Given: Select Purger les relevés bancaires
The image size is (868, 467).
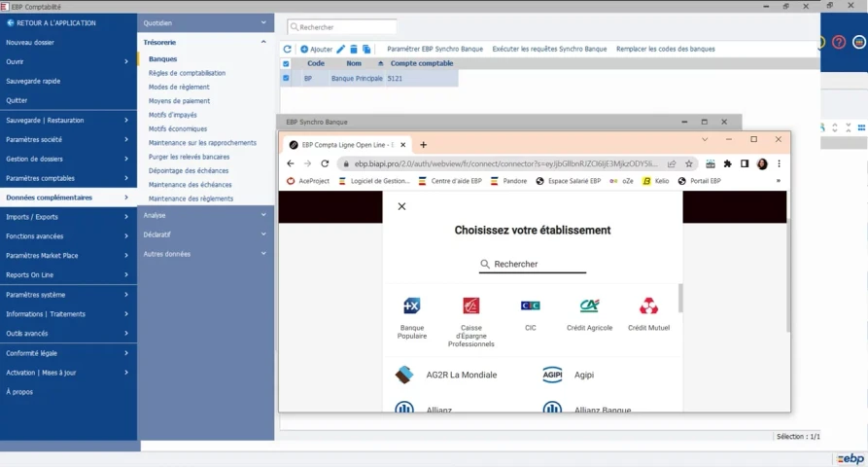Looking at the screenshot, I should tap(189, 157).
